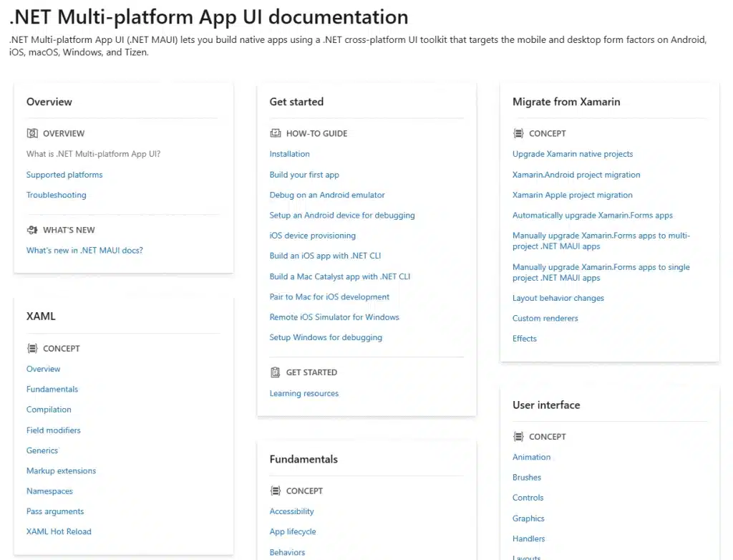Click the Concept icon in User interface card
733x560 pixels.
(x=518, y=437)
